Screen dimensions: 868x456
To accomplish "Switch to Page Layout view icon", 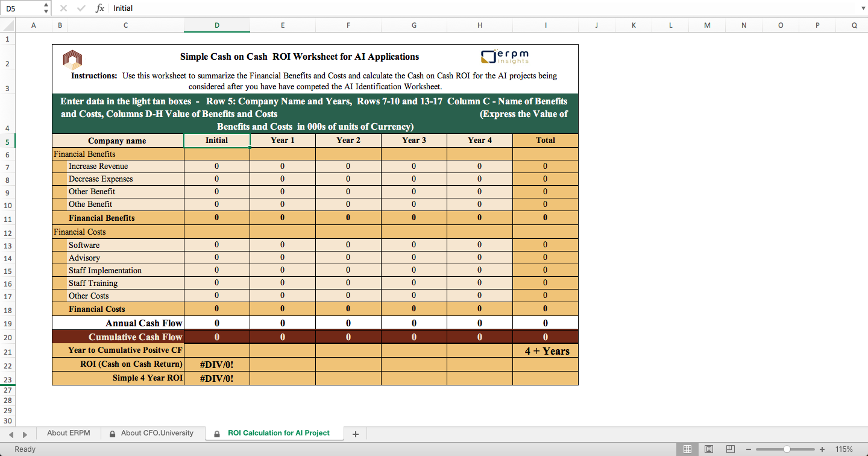I will 709,449.
